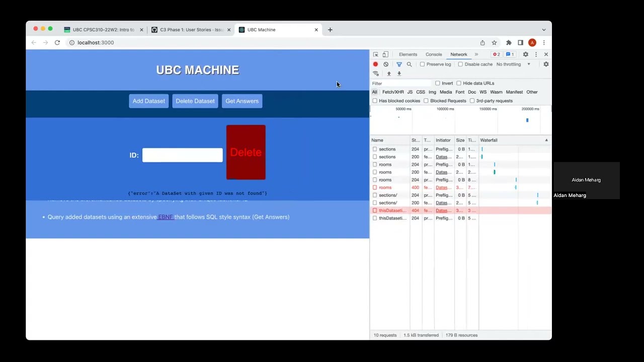This screenshot has width=644, height=362.
Task: Switch to the Elements tab in DevTools
Action: [408, 54]
